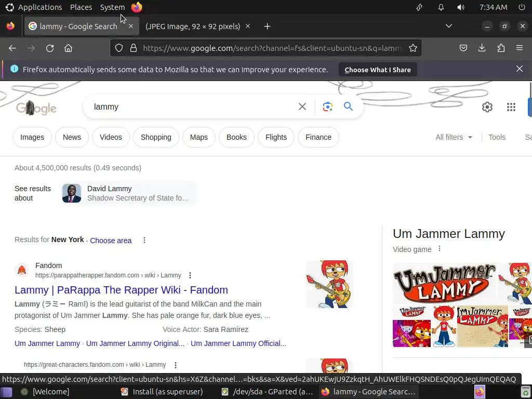
Task: Go back to previous page
Action: pos(12,48)
